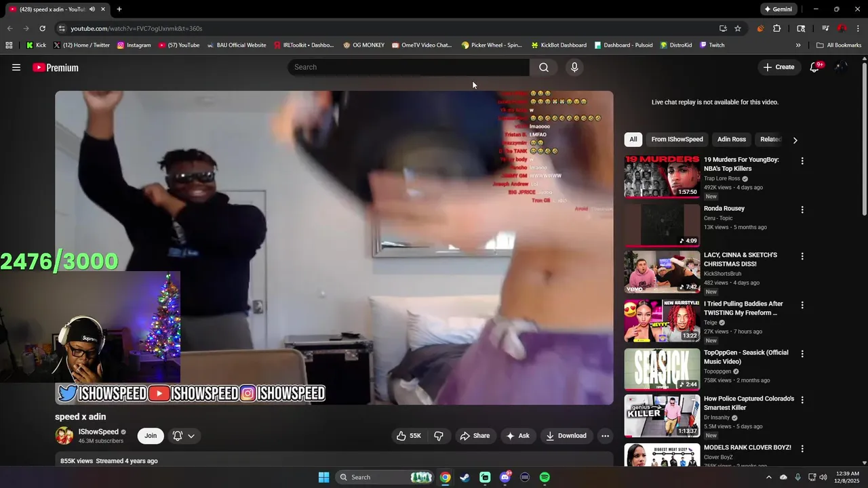Screen dimensions: 868x488
Task: Open Gemini in Chrome
Action: (778, 9)
